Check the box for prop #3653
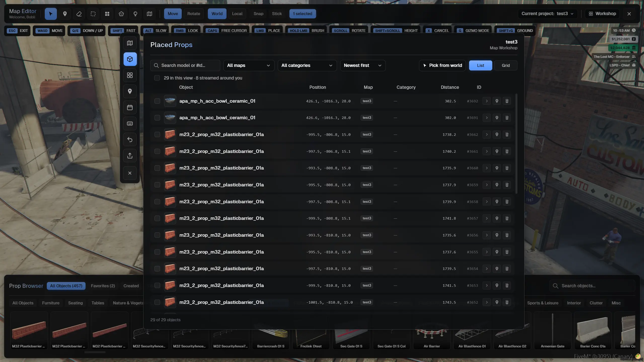Screen dimensions: 644x362 [x=157, y=286]
